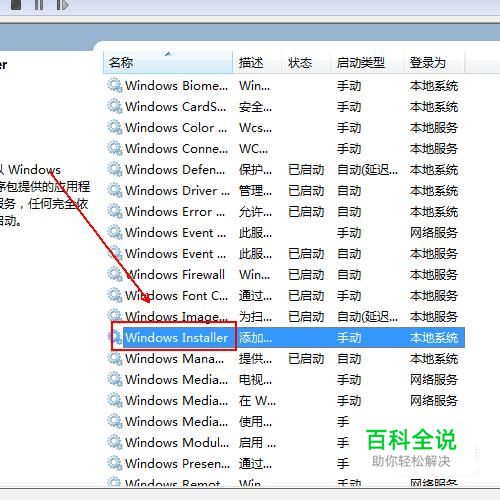Image resolution: width=500 pixels, height=500 pixels.
Task: Click gear icon of Windows Driver service
Action: [115, 190]
